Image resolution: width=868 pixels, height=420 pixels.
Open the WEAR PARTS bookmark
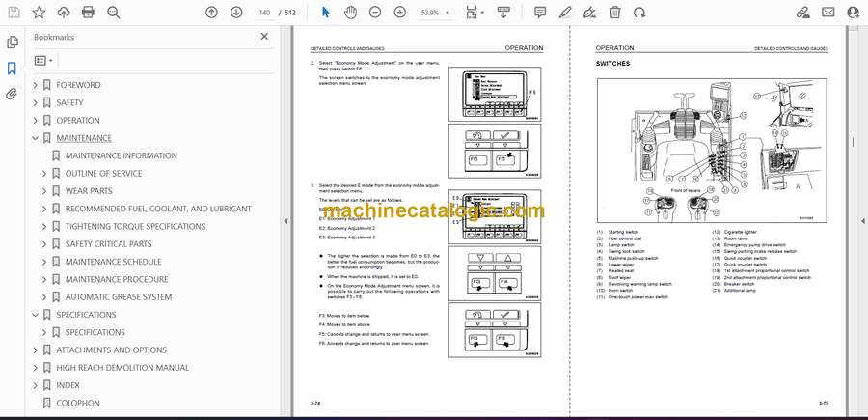pos(89,191)
